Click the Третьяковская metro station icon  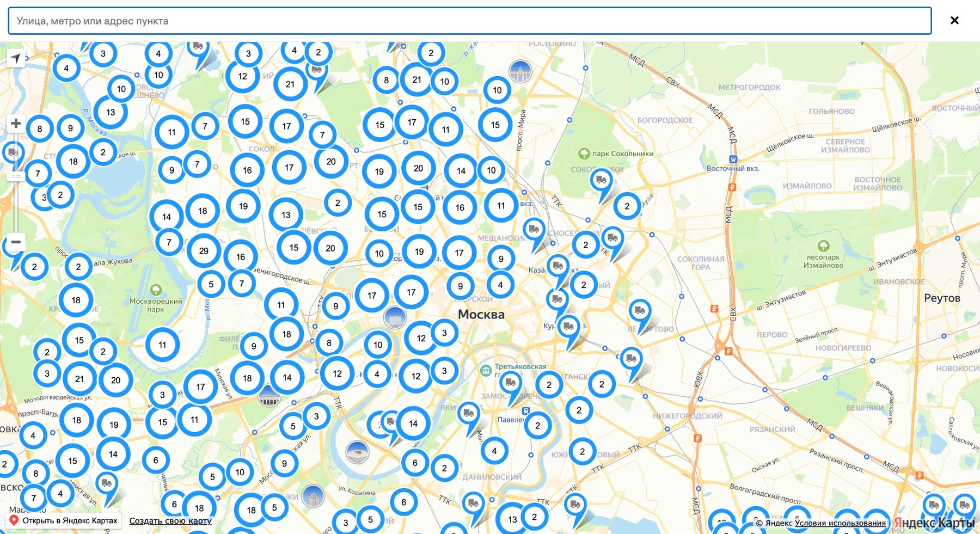tap(485, 371)
